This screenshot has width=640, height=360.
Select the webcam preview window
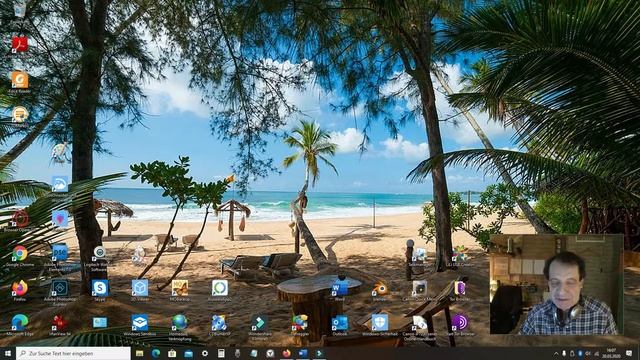(x=556, y=284)
